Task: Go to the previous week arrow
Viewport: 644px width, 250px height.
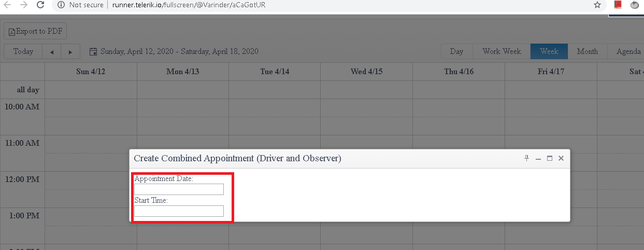Action: 51,51
